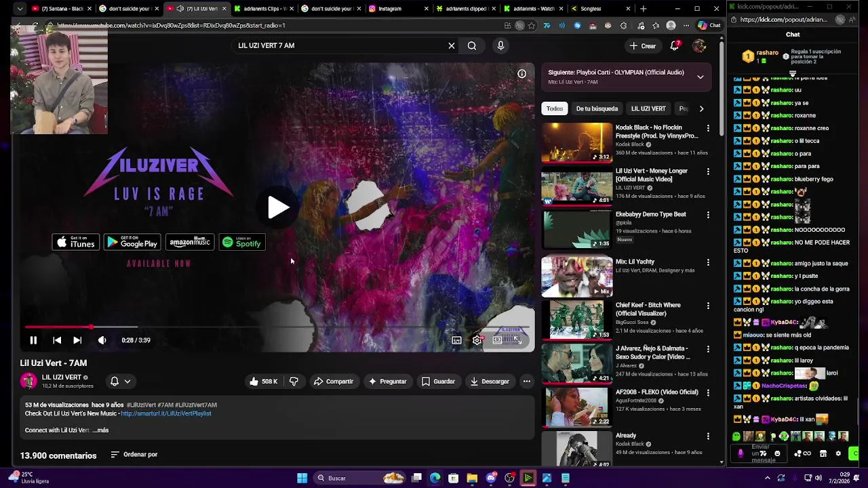Click the big play overlay on the video
868x488 pixels.
(x=277, y=207)
